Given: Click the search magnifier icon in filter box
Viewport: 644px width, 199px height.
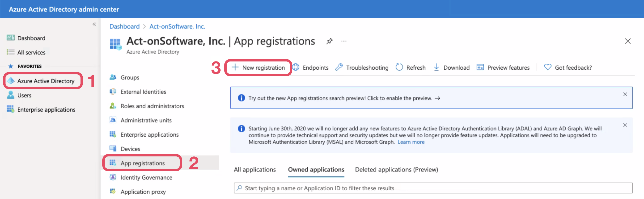Looking at the screenshot, I should pos(240,188).
